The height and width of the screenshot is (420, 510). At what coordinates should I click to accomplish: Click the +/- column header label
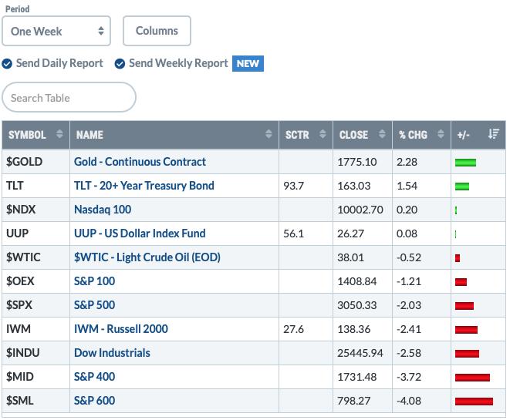coord(464,135)
